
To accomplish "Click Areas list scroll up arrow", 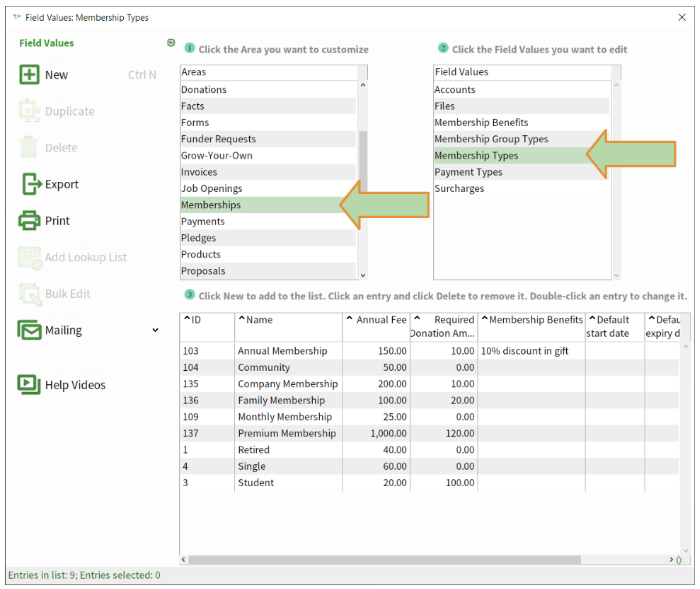I will coord(363,85).
